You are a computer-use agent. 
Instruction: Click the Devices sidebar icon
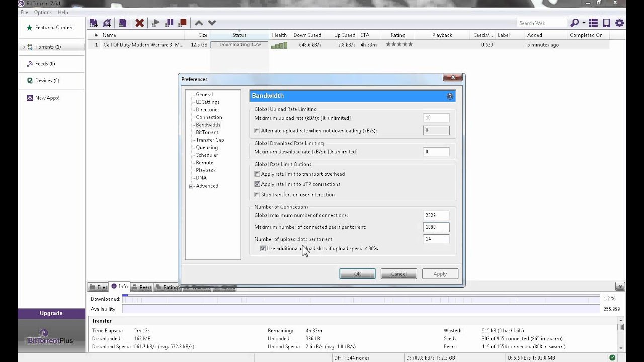[30, 80]
